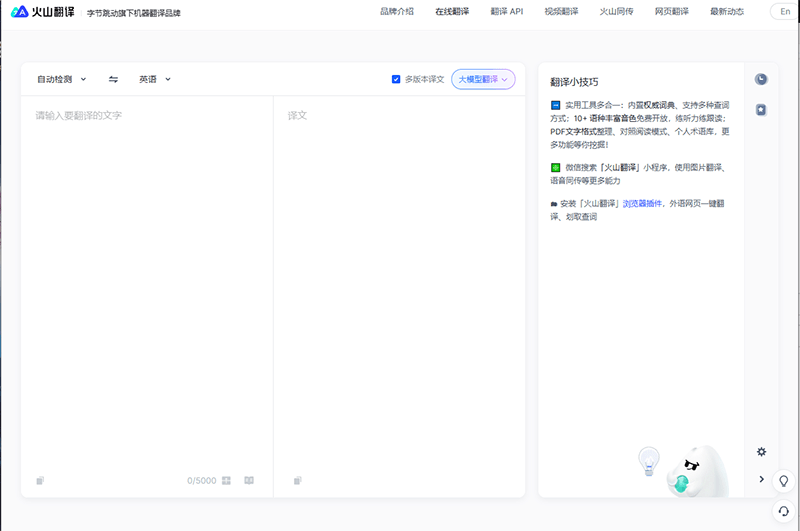Screen dimensions: 800x531
Task: Open the 英语 target language dropdown
Action: click(155, 79)
